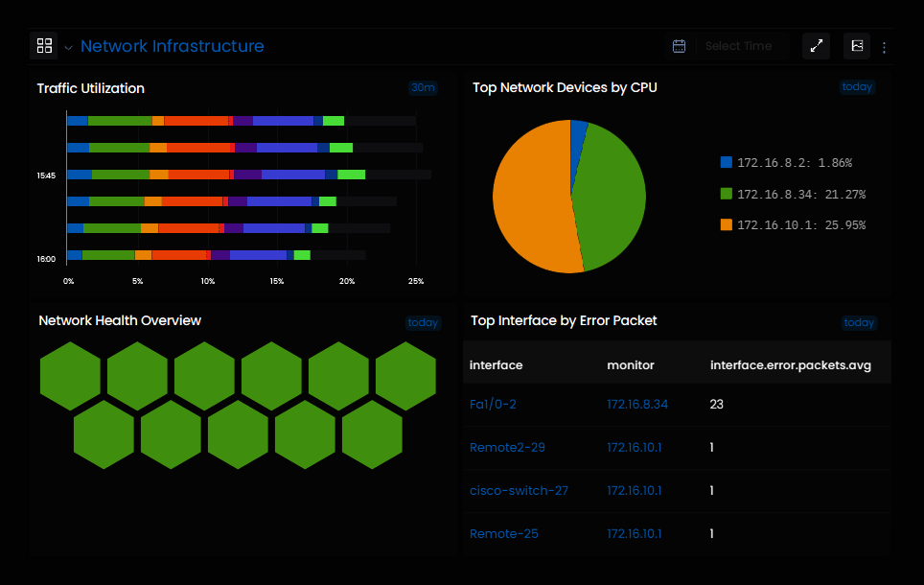Click the today badge on Top Network Devices
The height and width of the screenshot is (585, 924).
[858, 86]
